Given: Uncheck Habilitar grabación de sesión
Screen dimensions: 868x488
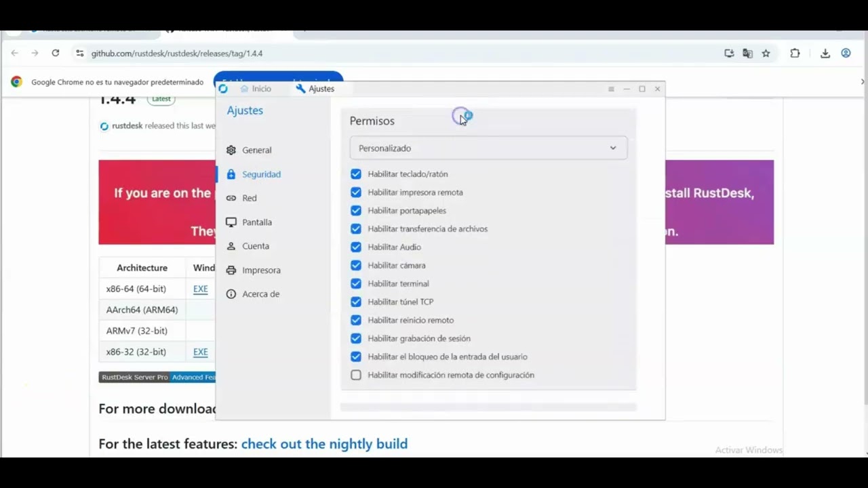Looking at the screenshot, I should (356, 339).
